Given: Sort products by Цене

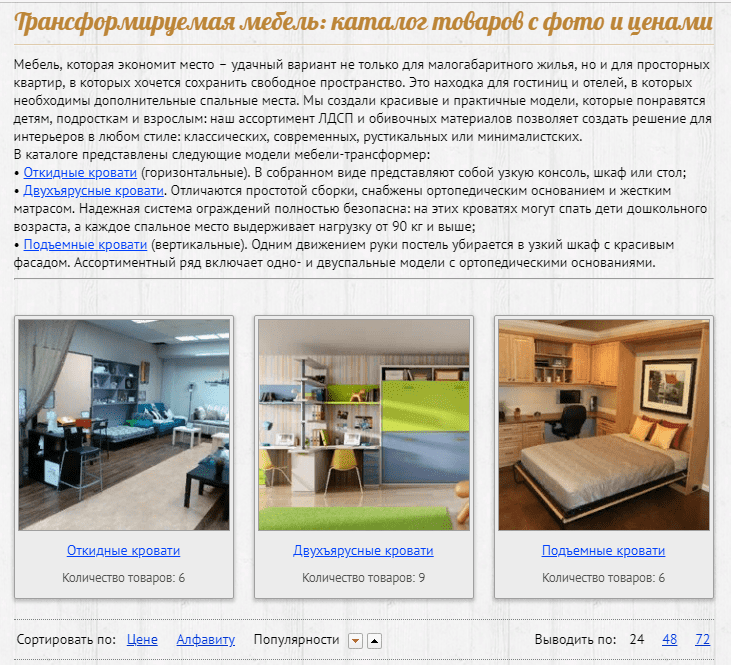Looking at the screenshot, I should (142, 639).
